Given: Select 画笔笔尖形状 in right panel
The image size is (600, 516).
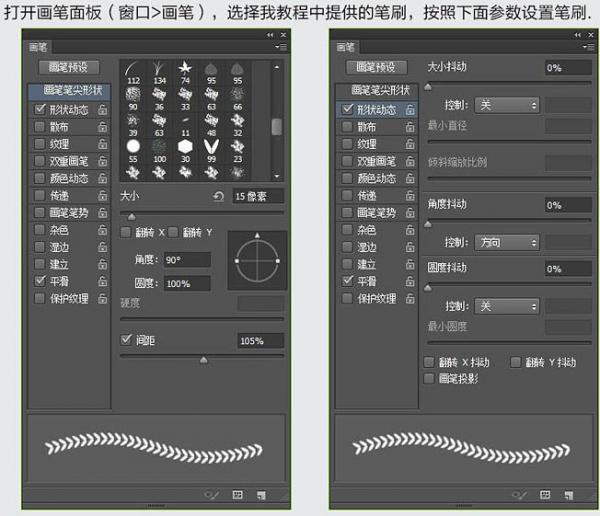Looking at the screenshot, I should 377,91.
